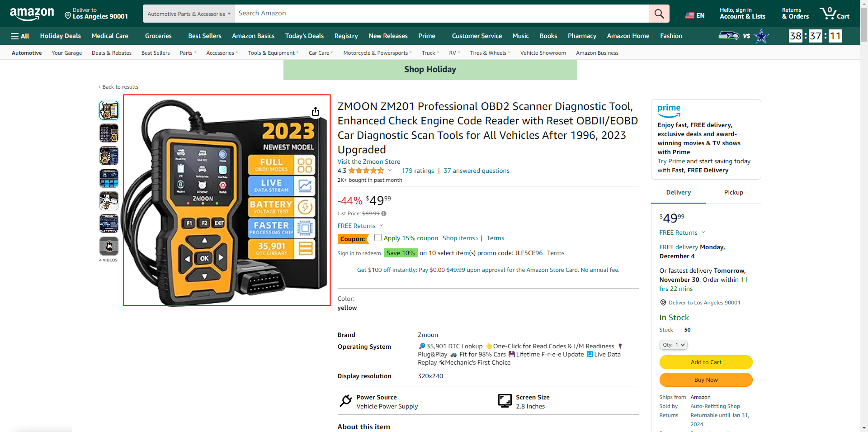Tick the Apply 15% coupon checkbox
Image resolution: width=868 pixels, height=432 pixels.
click(378, 237)
